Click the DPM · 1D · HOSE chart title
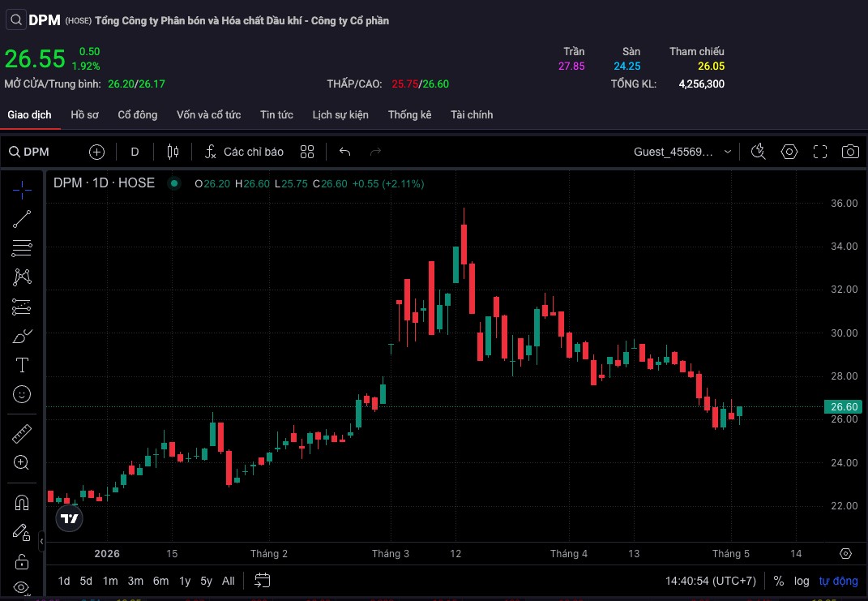868x601 pixels. 104,183
